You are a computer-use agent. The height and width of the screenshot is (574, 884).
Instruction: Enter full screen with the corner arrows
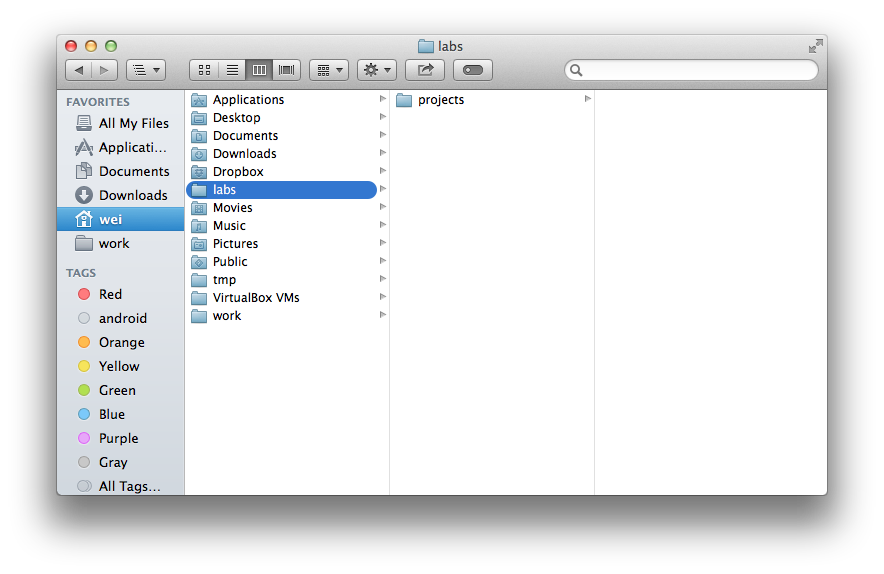tap(815, 46)
